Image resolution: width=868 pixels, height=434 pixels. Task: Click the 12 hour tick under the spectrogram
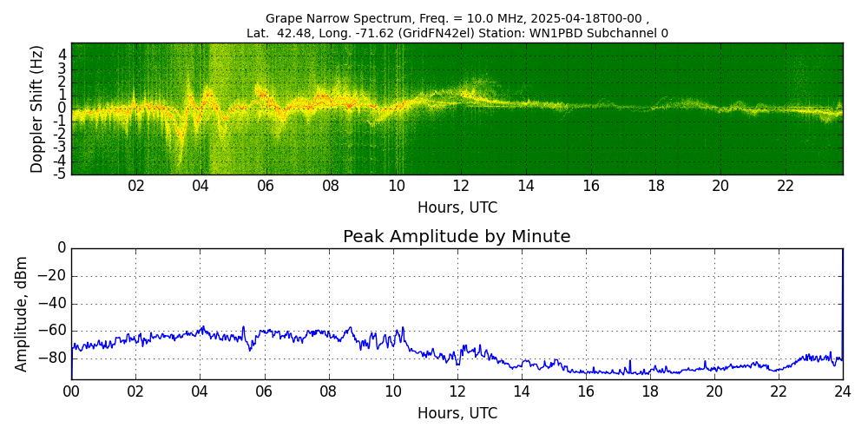pyautogui.click(x=461, y=186)
